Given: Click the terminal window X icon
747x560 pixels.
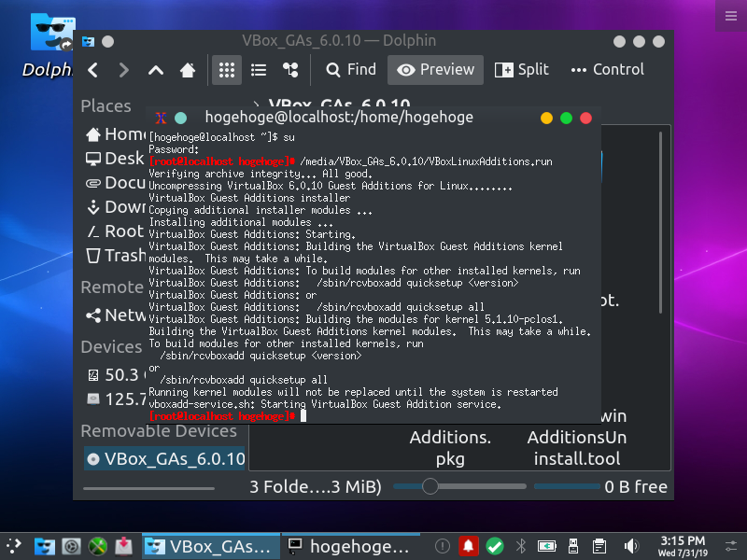Looking at the screenshot, I should coord(161,118).
